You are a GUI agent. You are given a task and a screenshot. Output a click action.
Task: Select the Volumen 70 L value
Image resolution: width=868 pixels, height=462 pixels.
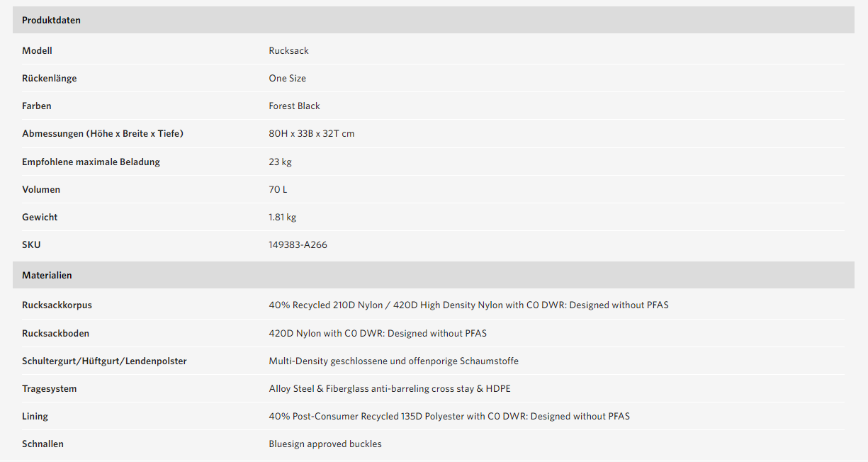(278, 189)
